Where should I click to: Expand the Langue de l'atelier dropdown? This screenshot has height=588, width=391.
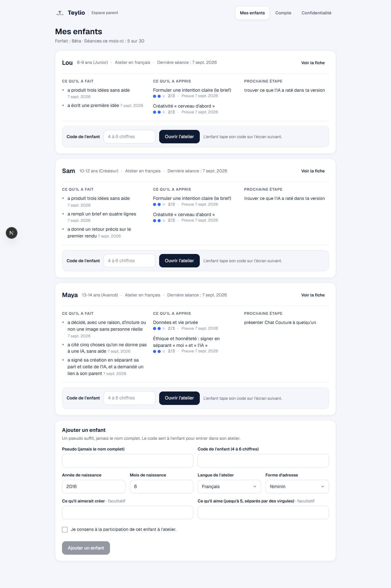pos(229,487)
